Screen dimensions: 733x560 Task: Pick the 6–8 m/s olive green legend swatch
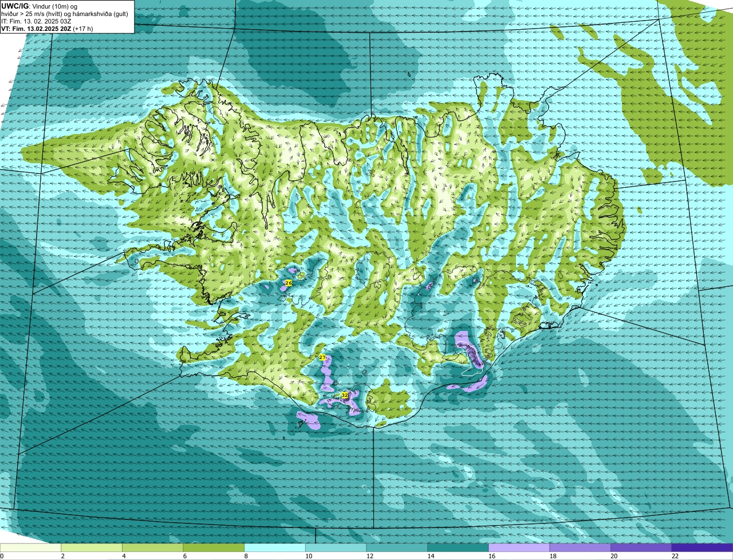pos(214,548)
